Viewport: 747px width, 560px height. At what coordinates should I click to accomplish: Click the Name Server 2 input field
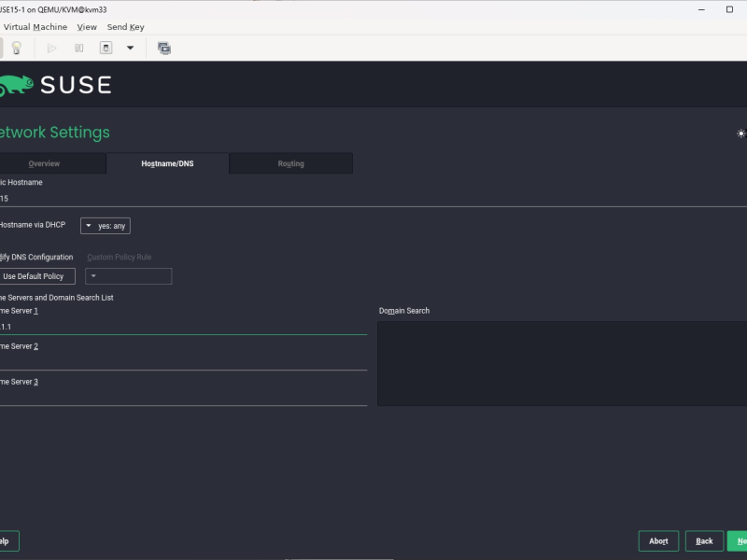pyautogui.click(x=183, y=362)
